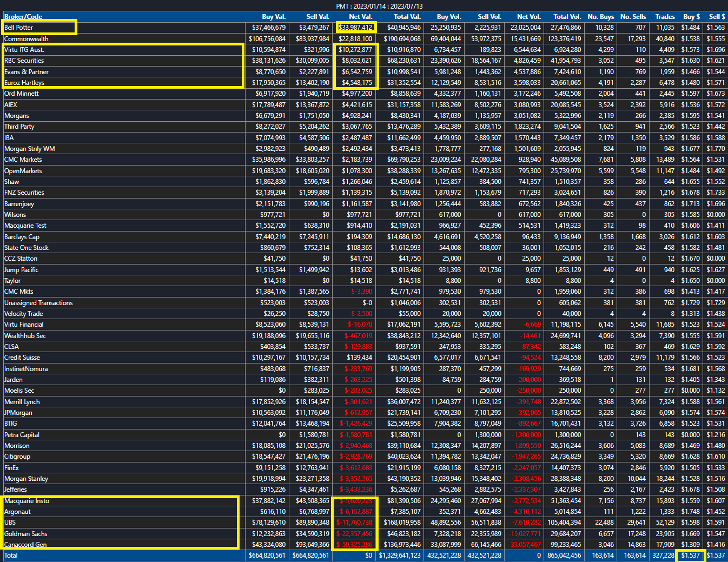Click Bell Potter net value $33,987,412
Screen dimensions: 728x562
click(355, 28)
